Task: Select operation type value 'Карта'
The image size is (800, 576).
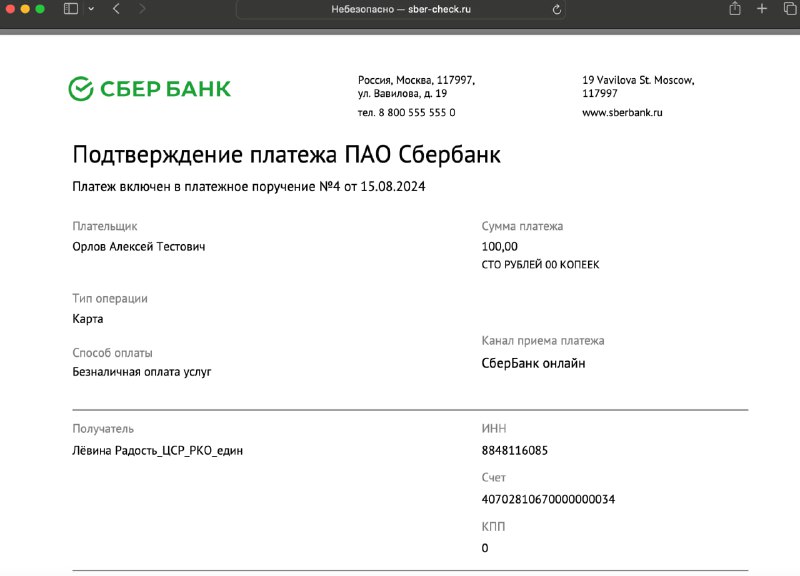Action: click(x=88, y=319)
